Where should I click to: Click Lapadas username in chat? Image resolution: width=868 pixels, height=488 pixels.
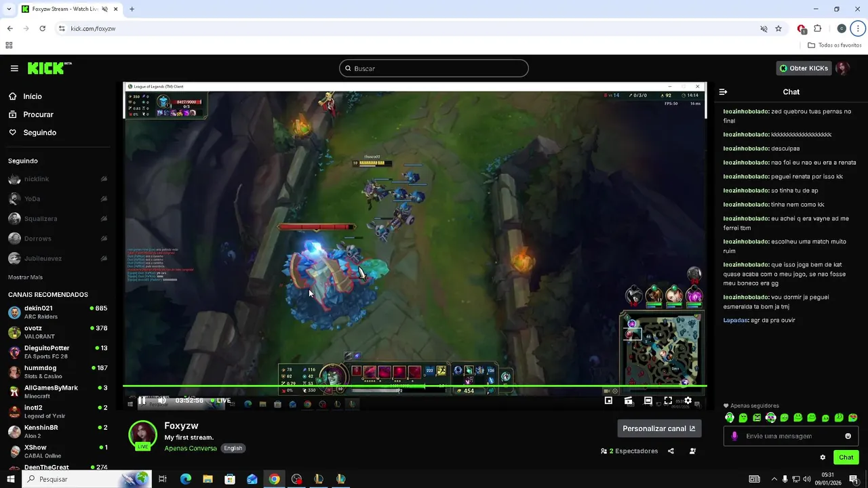pyautogui.click(x=735, y=320)
